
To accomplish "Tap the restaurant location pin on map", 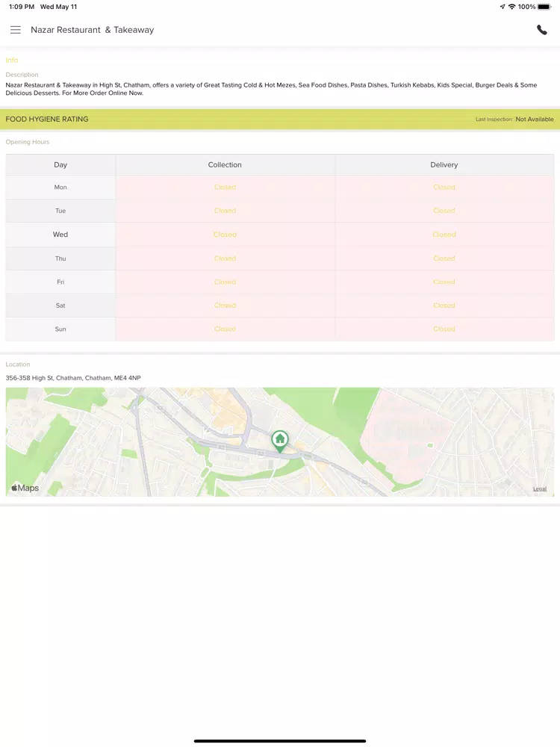I will click(280, 441).
